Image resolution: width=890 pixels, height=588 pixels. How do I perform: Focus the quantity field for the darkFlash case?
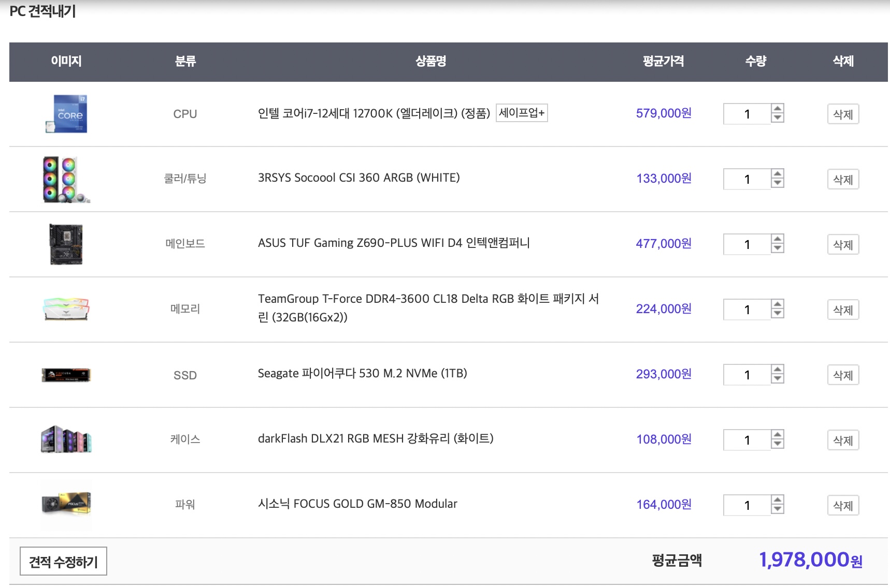pyautogui.click(x=747, y=440)
